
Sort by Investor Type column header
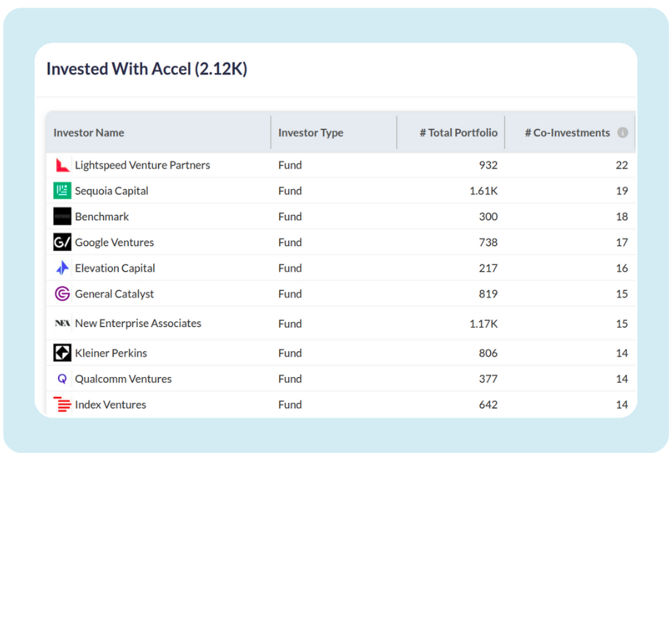coord(311,133)
